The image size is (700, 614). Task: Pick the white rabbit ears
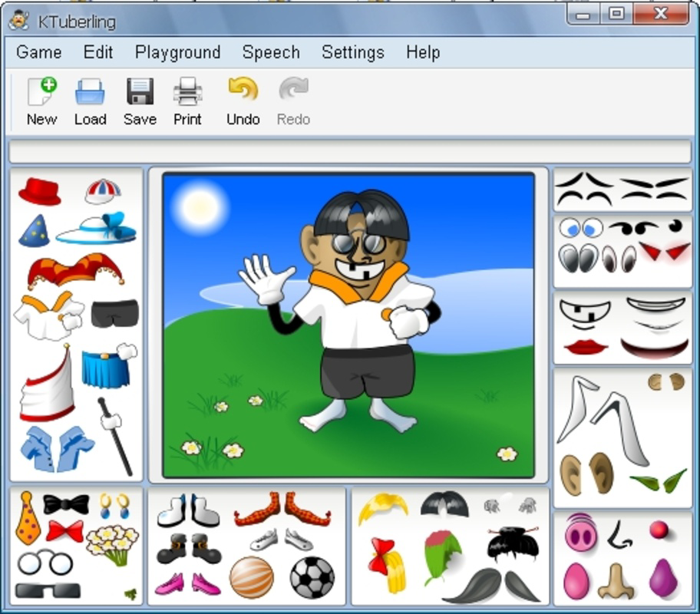[603, 420]
